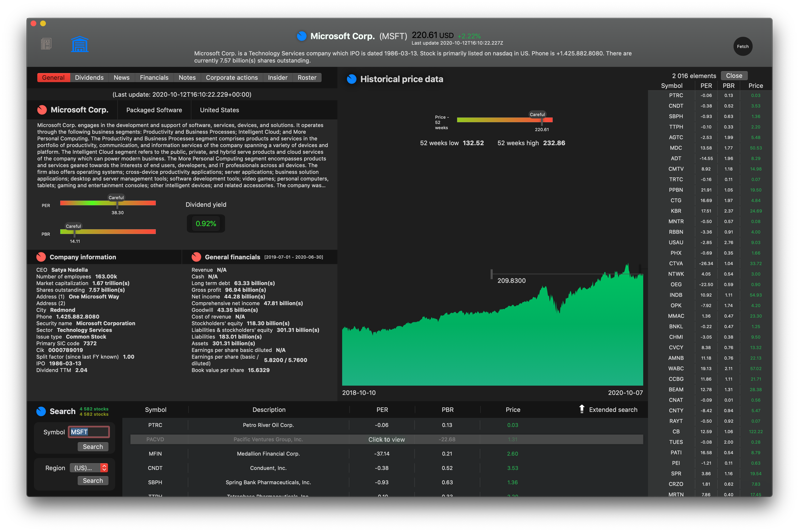Switch to the Dividends tab
Image resolution: width=799 pixels, height=532 pixels.
click(x=89, y=77)
